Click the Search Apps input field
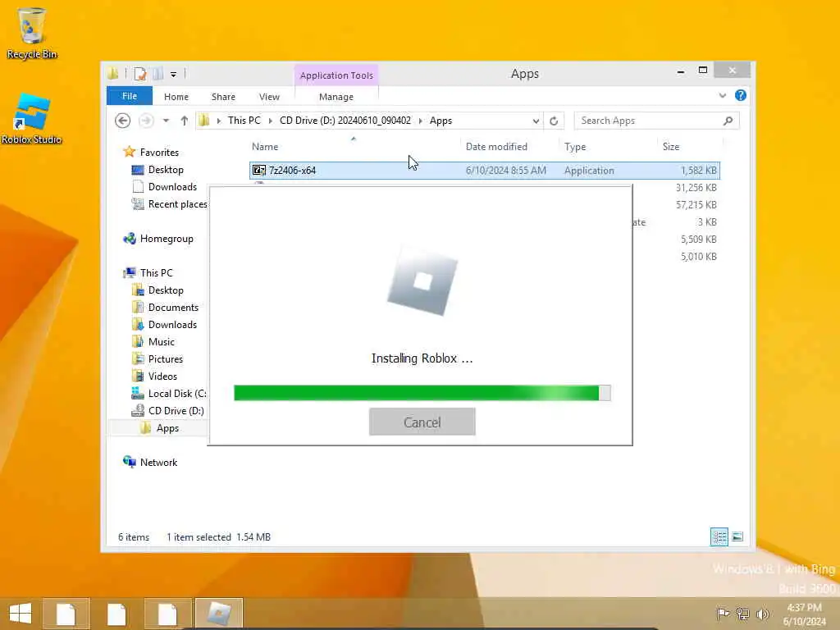840x630 pixels. tap(648, 121)
